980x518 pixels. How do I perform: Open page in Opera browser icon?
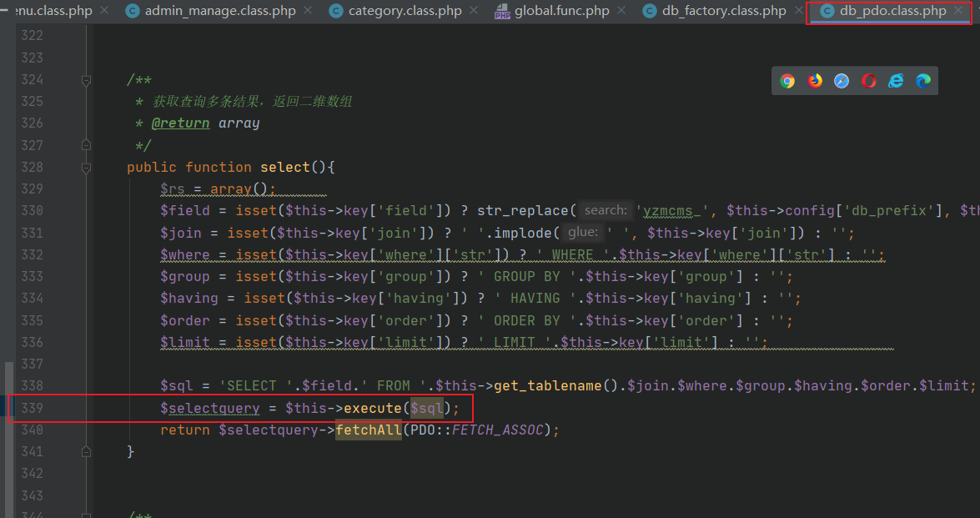coord(869,81)
